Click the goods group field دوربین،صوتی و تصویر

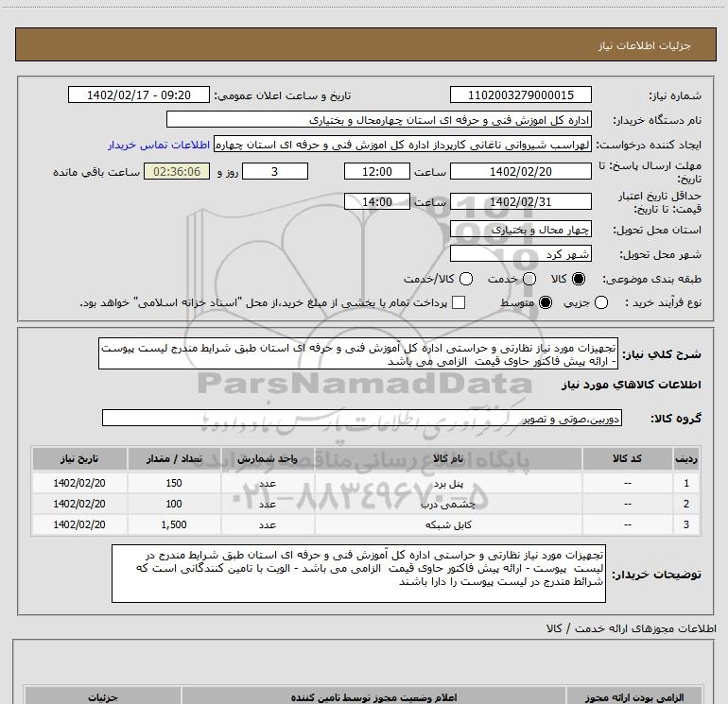[362, 418]
